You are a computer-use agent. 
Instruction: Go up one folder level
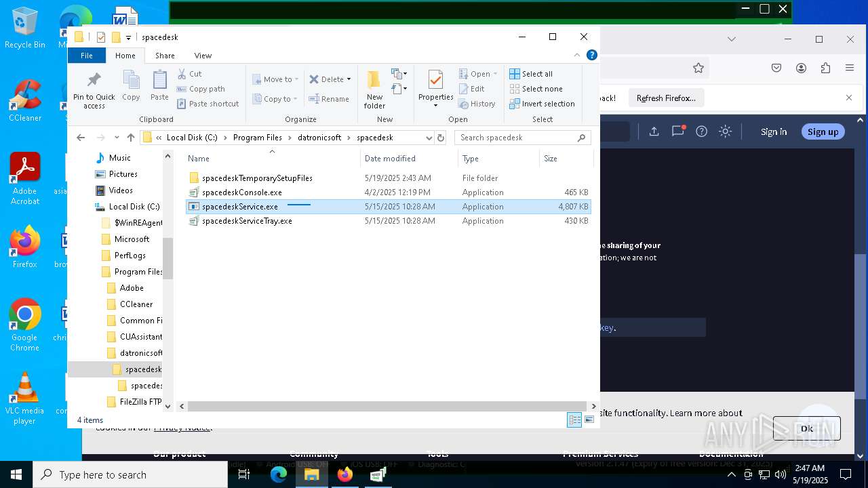point(131,138)
